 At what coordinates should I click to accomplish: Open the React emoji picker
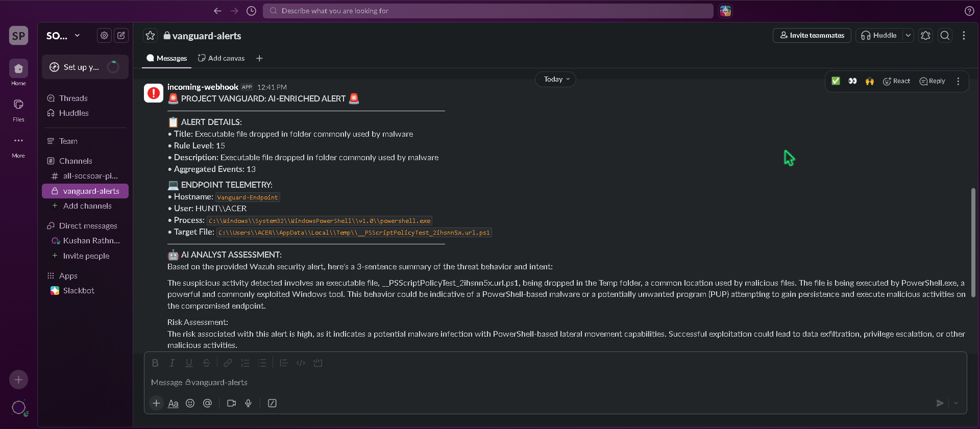(x=897, y=81)
